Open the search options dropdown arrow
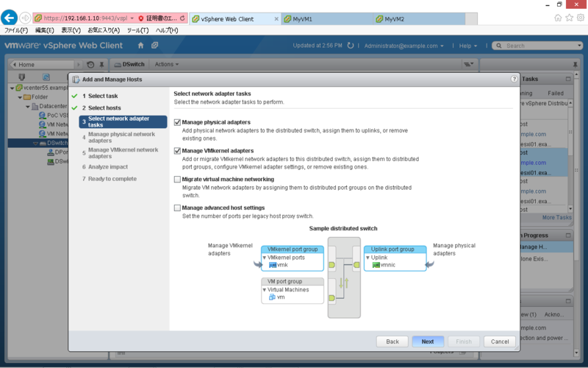The width and height of the screenshot is (588, 368). pos(579,46)
